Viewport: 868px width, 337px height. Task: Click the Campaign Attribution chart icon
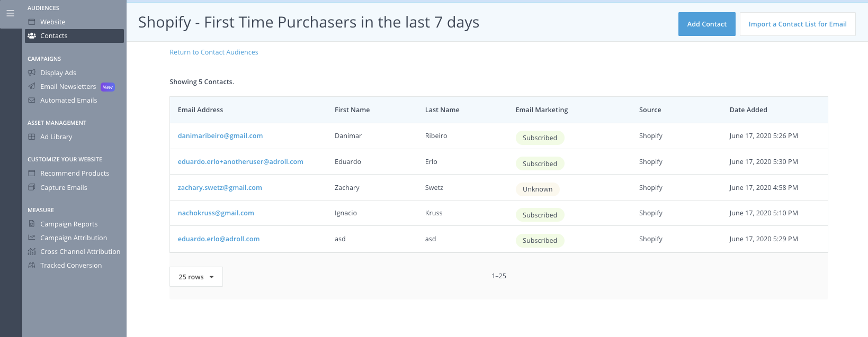pyautogui.click(x=32, y=238)
